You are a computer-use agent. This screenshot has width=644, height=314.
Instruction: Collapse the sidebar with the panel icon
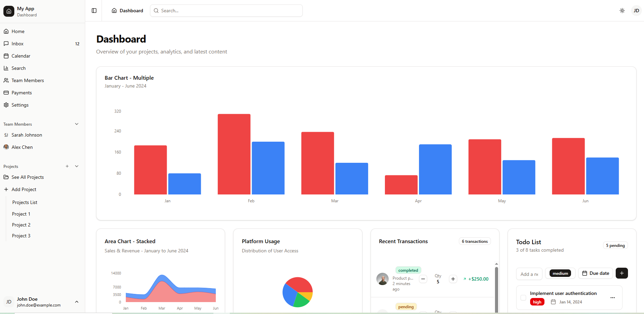click(x=94, y=11)
